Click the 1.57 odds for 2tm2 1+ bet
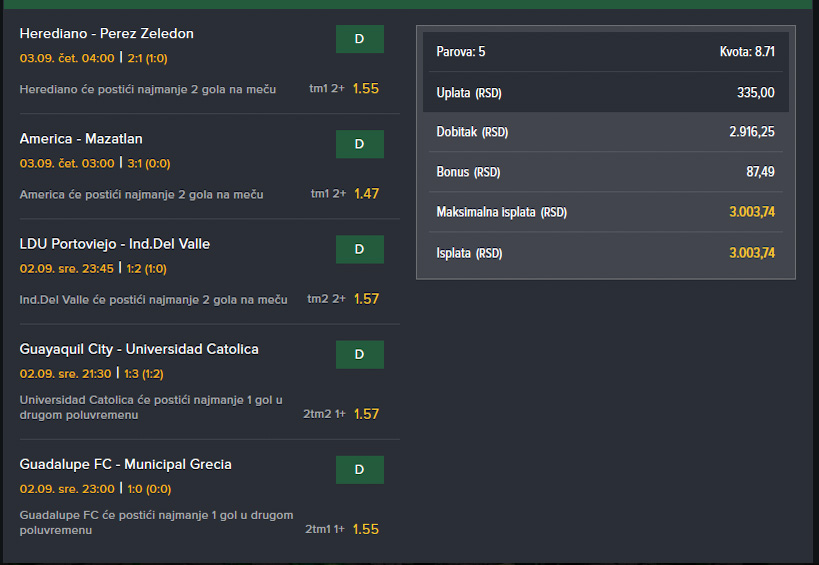Screen dimensions: 819x565 [x=366, y=414]
